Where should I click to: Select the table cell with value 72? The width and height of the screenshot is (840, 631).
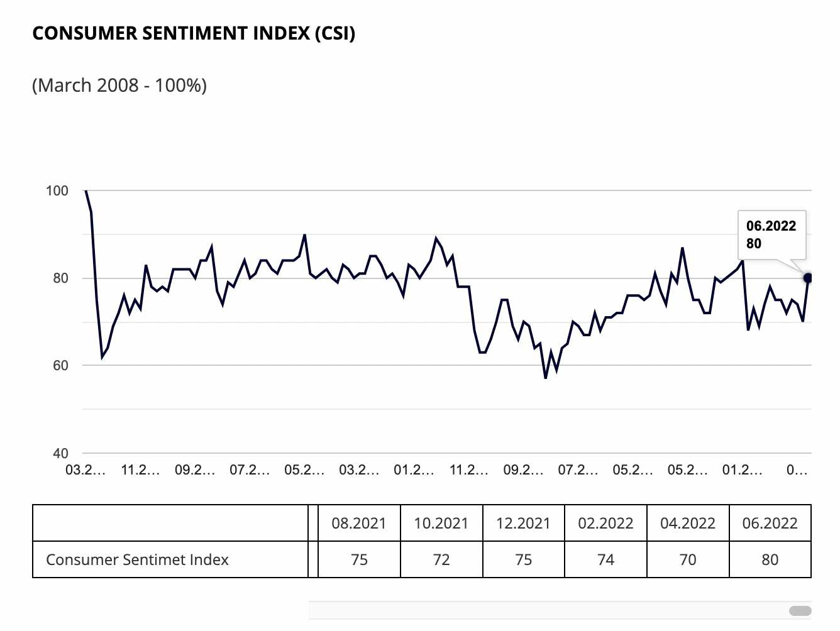[x=441, y=559]
